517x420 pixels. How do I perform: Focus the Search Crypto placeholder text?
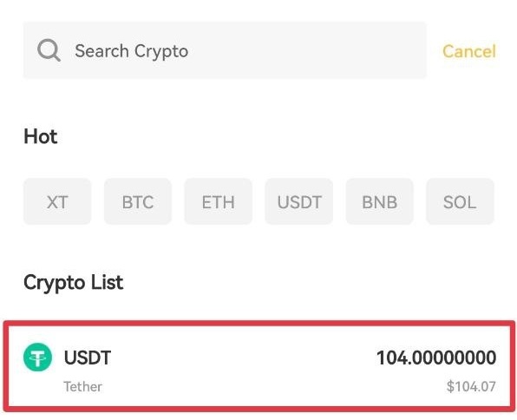(131, 51)
